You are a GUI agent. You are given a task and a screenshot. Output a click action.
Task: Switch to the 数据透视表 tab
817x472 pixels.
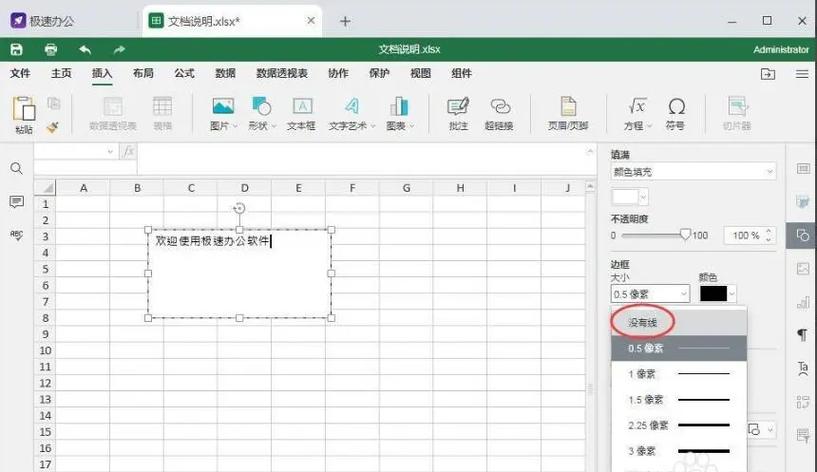click(282, 73)
